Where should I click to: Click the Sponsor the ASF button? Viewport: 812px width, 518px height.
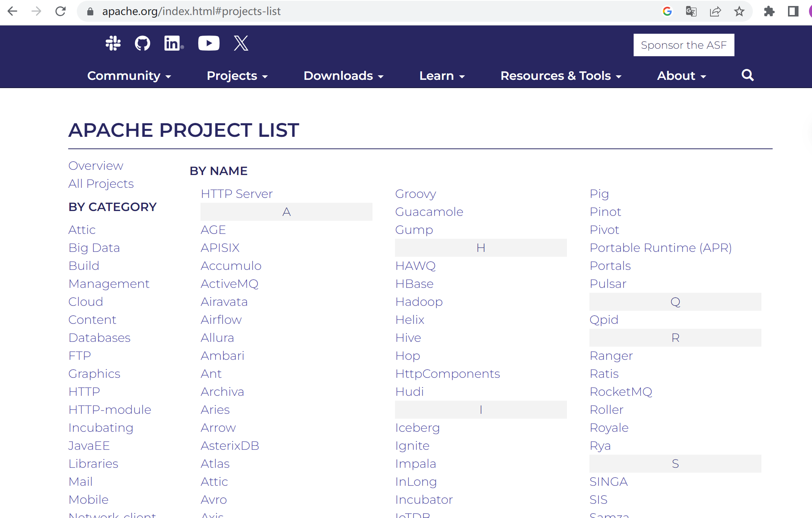click(683, 45)
